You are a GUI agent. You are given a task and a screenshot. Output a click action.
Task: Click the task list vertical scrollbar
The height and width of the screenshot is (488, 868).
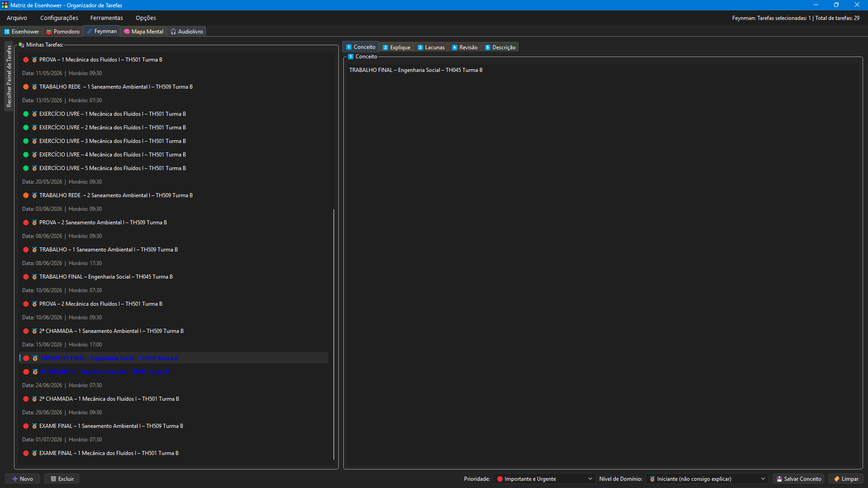334,334
